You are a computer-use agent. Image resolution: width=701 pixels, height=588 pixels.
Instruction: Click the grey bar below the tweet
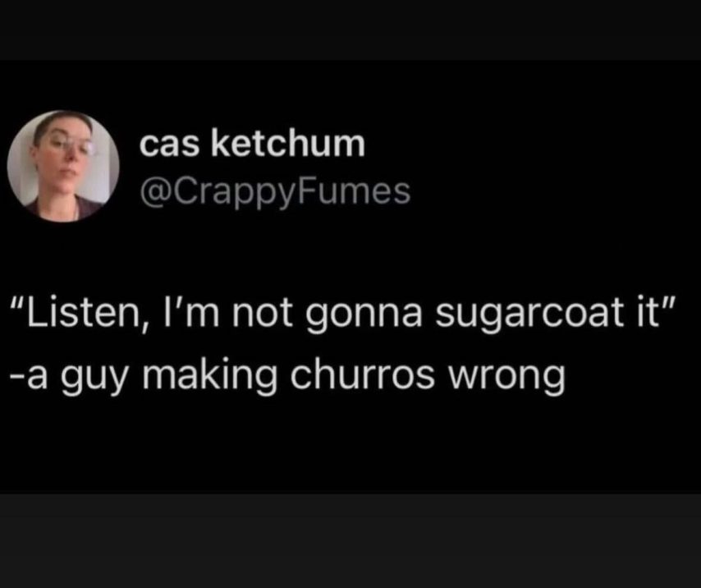(350, 540)
